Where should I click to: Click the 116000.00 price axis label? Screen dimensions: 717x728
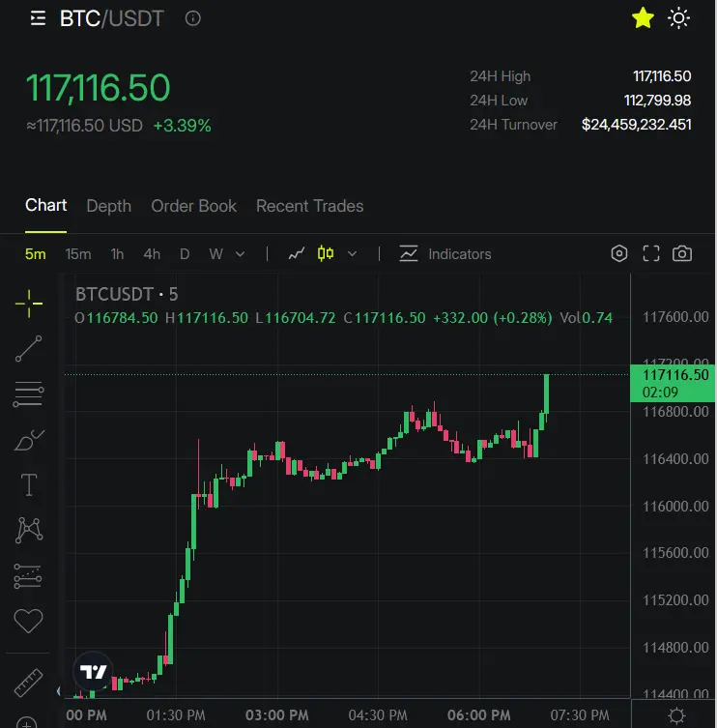click(x=675, y=506)
